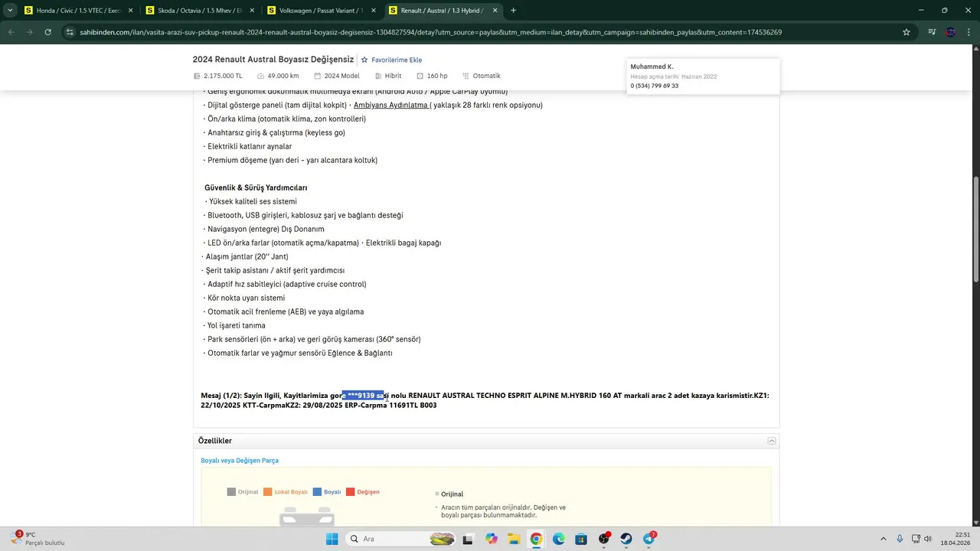The width and height of the screenshot is (980, 551).
Task: Close the Renault Austral tab
Action: pyautogui.click(x=495, y=11)
